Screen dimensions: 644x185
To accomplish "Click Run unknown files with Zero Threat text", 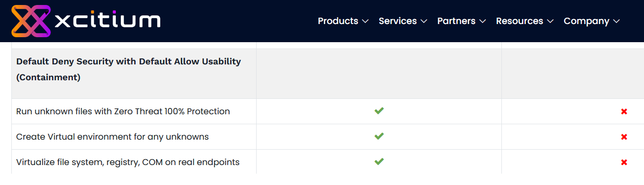I will click(x=123, y=111).
